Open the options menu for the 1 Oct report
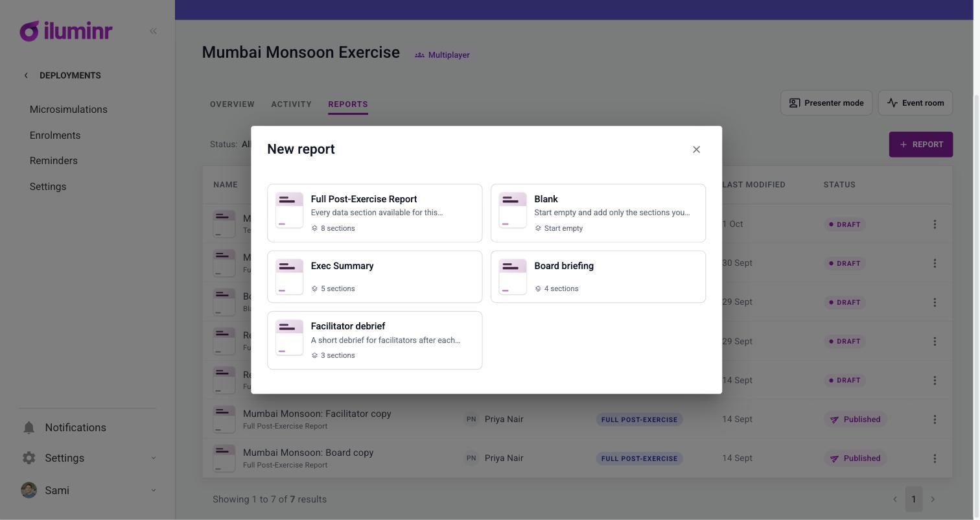The width and height of the screenshot is (980, 520). tap(935, 224)
